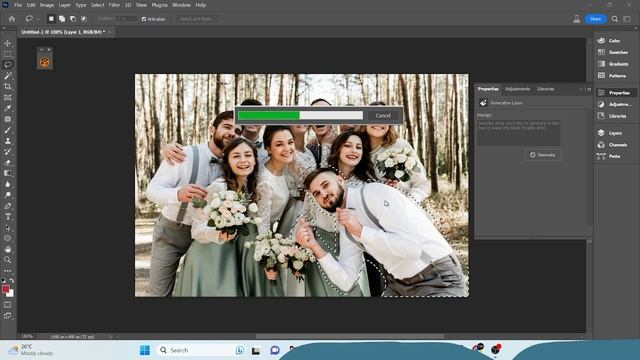Open the File menu
Viewport: 640px width, 360px height.
(18, 5)
